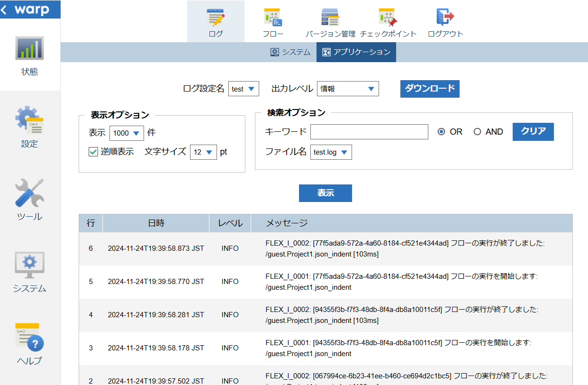
Task: Click the ダウンロード button
Action: 430,89
